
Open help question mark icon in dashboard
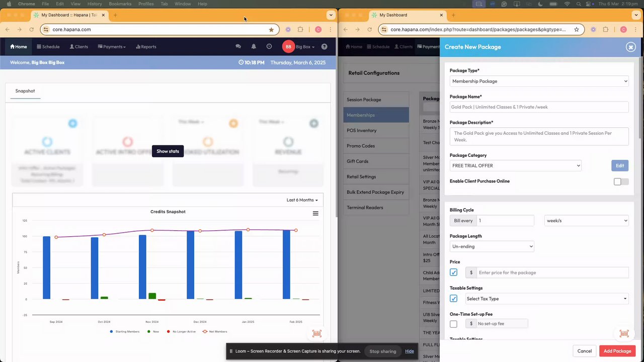(x=324, y=46)
